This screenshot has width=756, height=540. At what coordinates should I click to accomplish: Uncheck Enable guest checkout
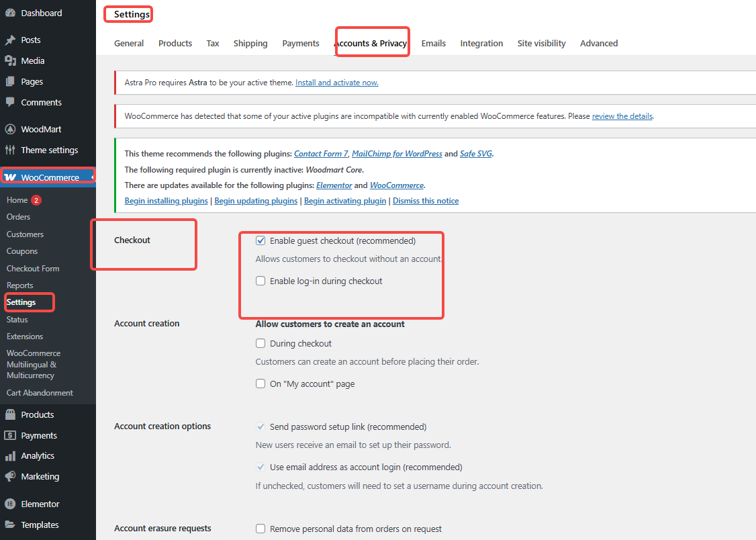pos(261,240)
